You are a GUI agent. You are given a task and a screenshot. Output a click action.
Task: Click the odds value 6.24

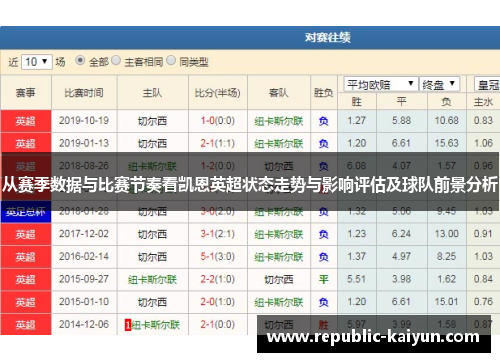(402, 234)
